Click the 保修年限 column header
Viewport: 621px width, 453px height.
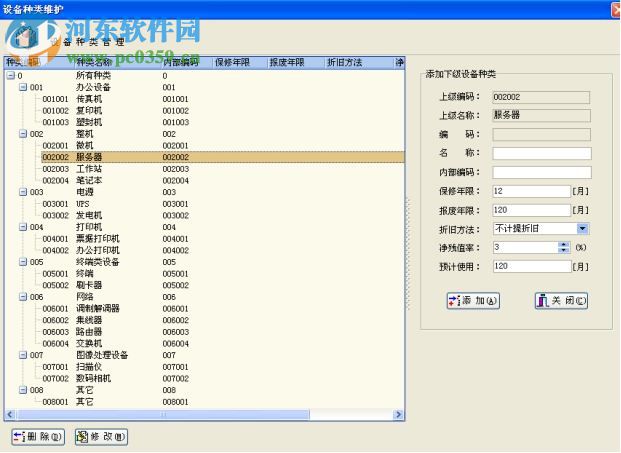(x=240, y=62)
